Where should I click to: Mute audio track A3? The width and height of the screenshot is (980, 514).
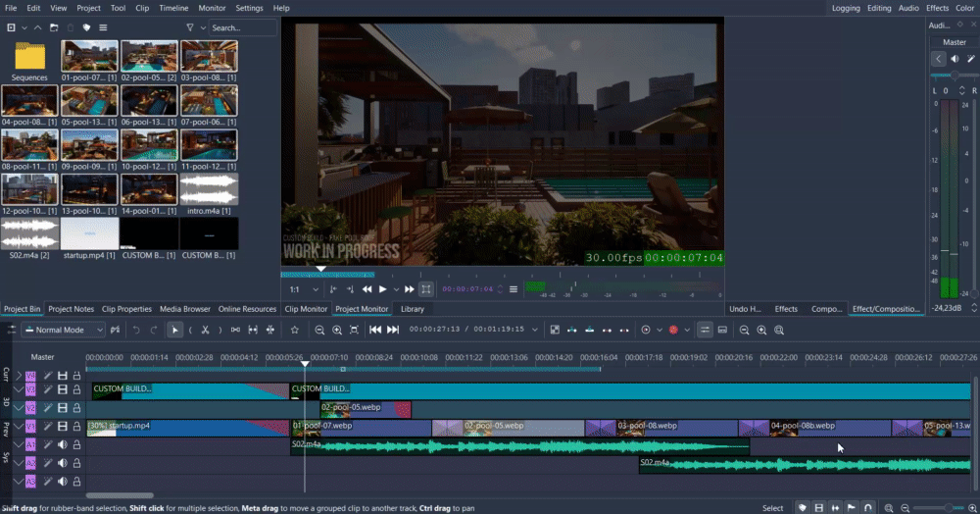(63, 482)
